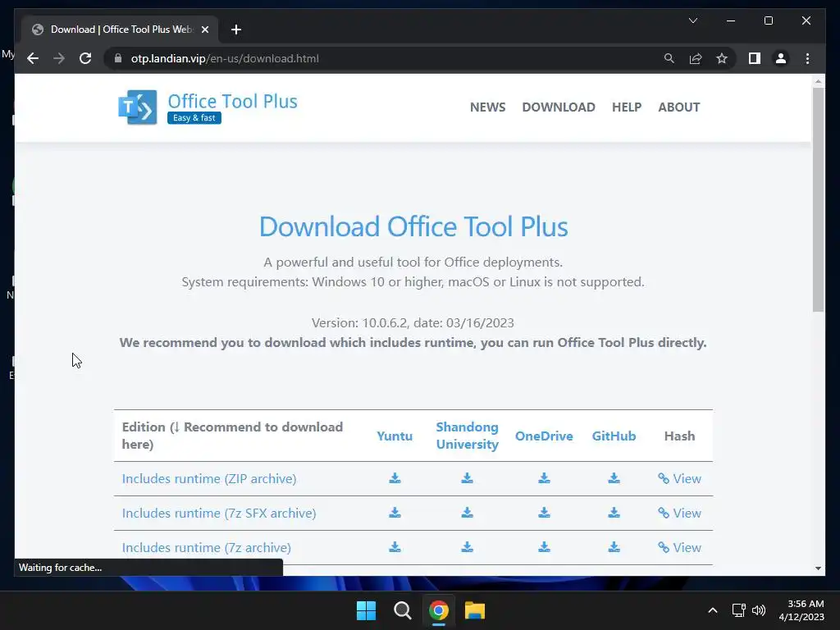
Task: Download 7z SFX archive from Shandong University
Action: (467, 513)
